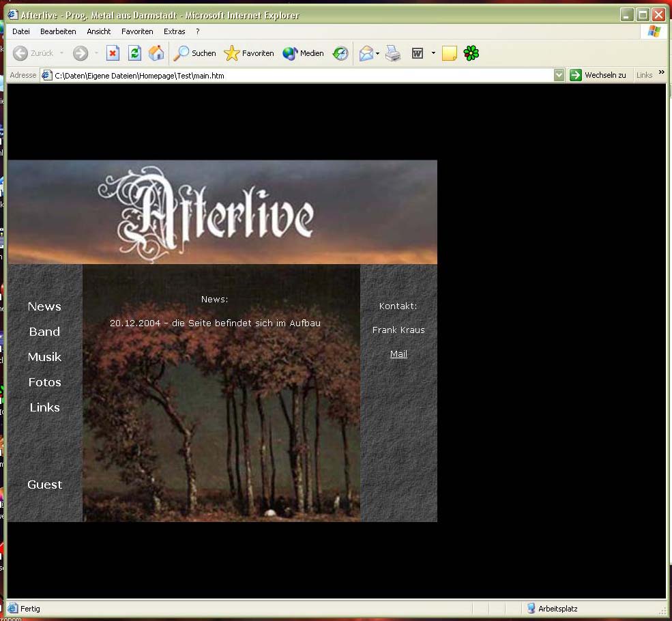The width and height of the screenshot is (672, 621).
Task: Open the Favoriten star panel
Action: [x=249, y=53]
